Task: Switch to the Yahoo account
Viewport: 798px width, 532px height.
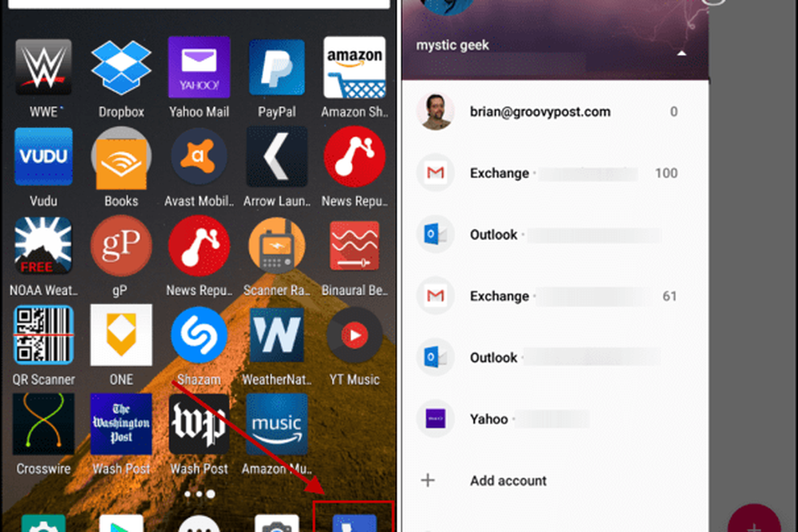Action: [x=555, y=419]
